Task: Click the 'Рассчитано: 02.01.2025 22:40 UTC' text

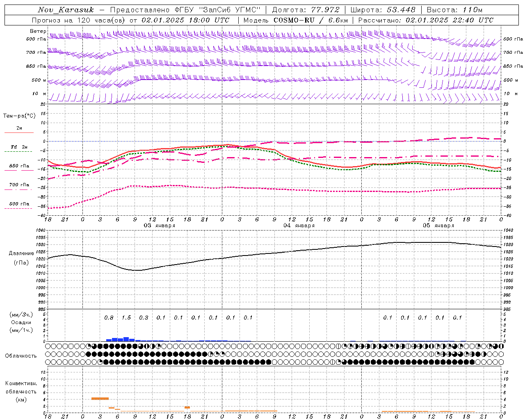Action: click(x=426, y=20)
